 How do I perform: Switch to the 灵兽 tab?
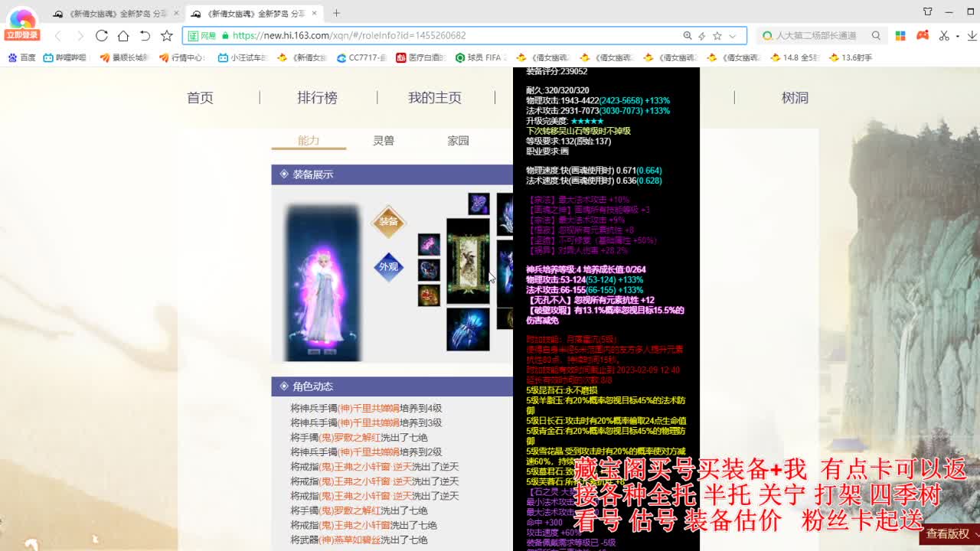coord(384,142)
